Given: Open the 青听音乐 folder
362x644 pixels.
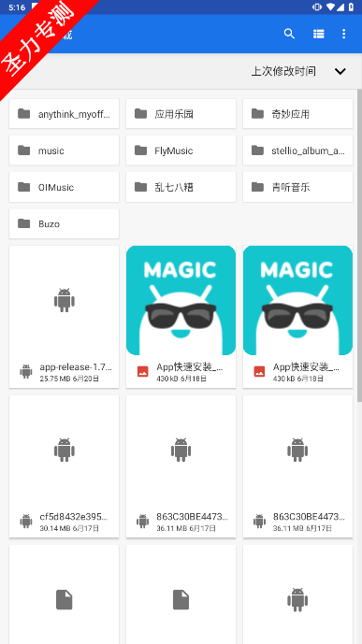Looking at the screenshot, I should coord(297,187).
